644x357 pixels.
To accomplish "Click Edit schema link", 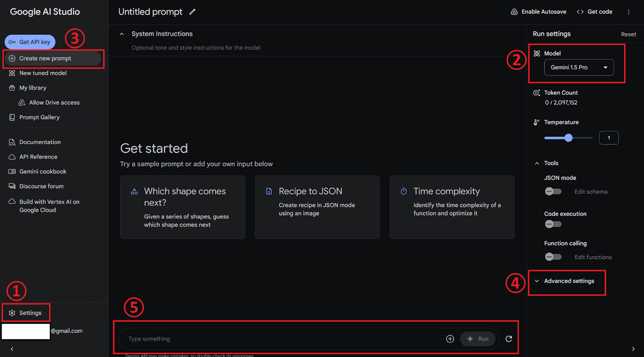I will (591, 191).
